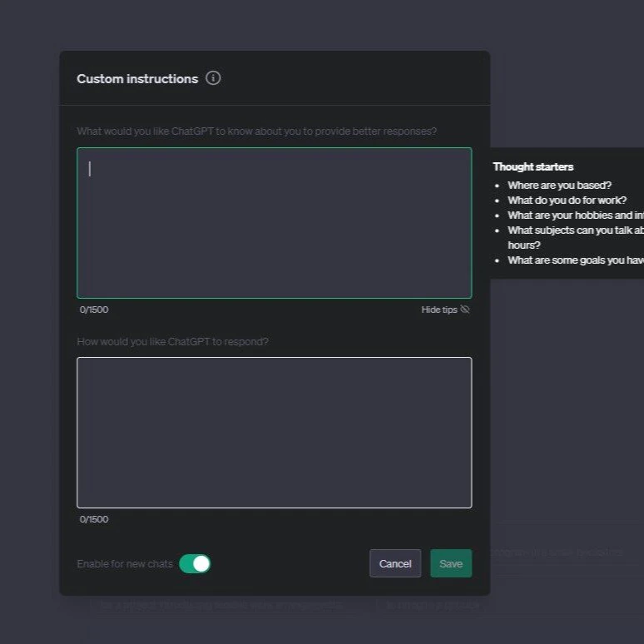Screen dimensions: 644x644
Task: Toggle the Enable for new chats switch
Action: pos(195,563)
